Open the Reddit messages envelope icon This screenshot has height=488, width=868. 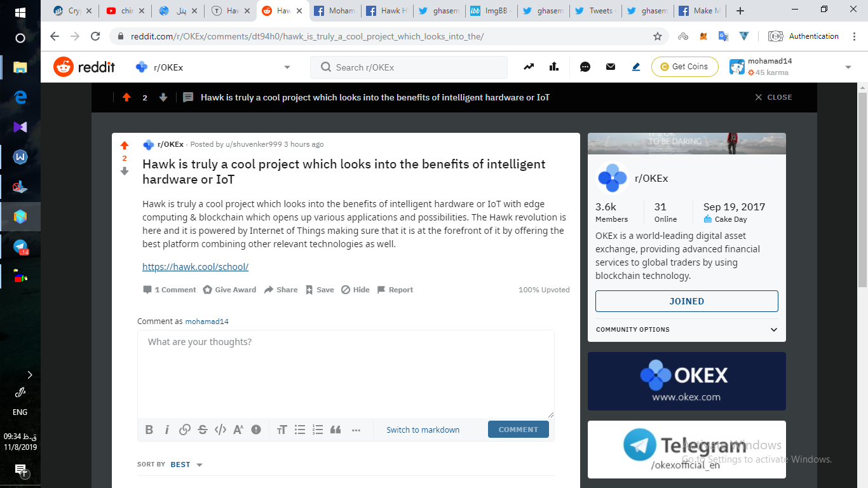[x=611, y=67]
